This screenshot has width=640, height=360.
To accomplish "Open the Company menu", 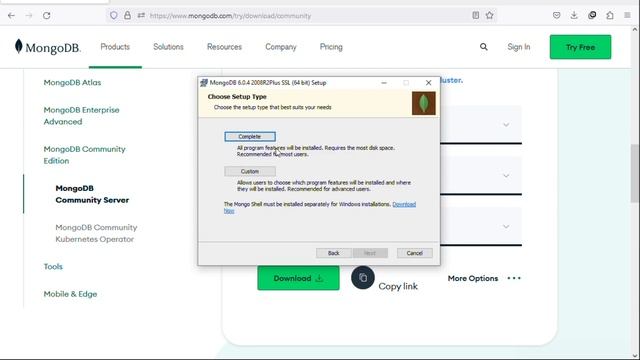I will pyautogui.click(x=281, y=47).
